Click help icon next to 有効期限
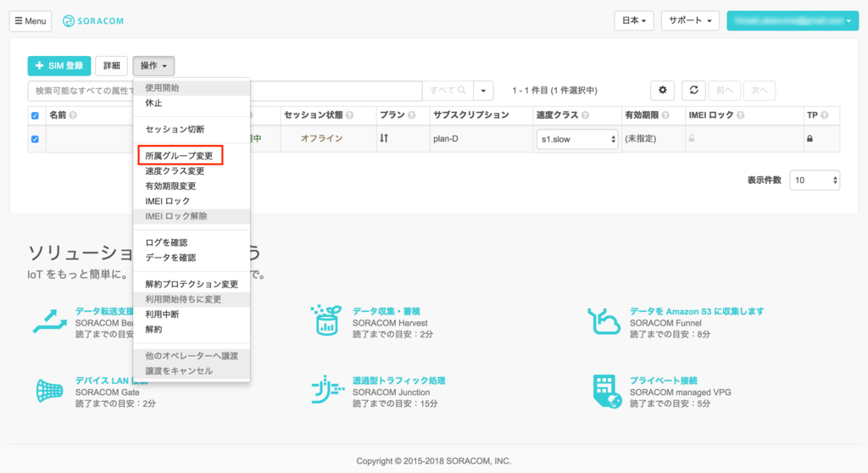 [x=665, y=115]
